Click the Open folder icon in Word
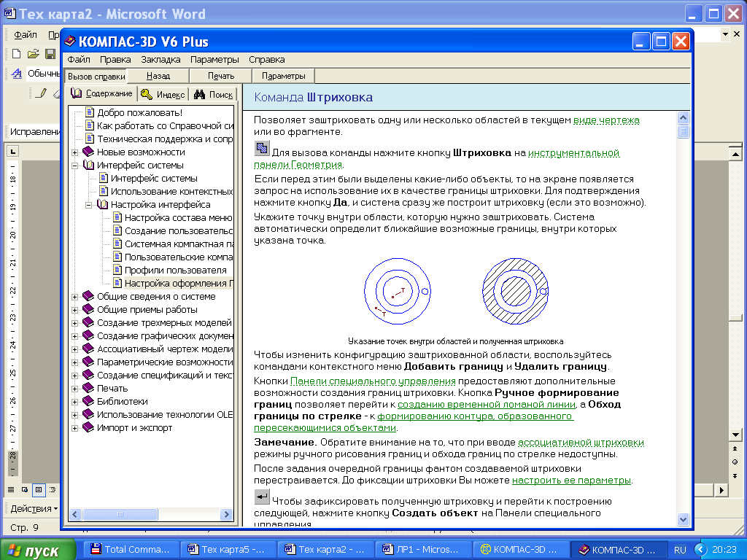This screenshot has height=560, width=747. click(x=33, y=54)
